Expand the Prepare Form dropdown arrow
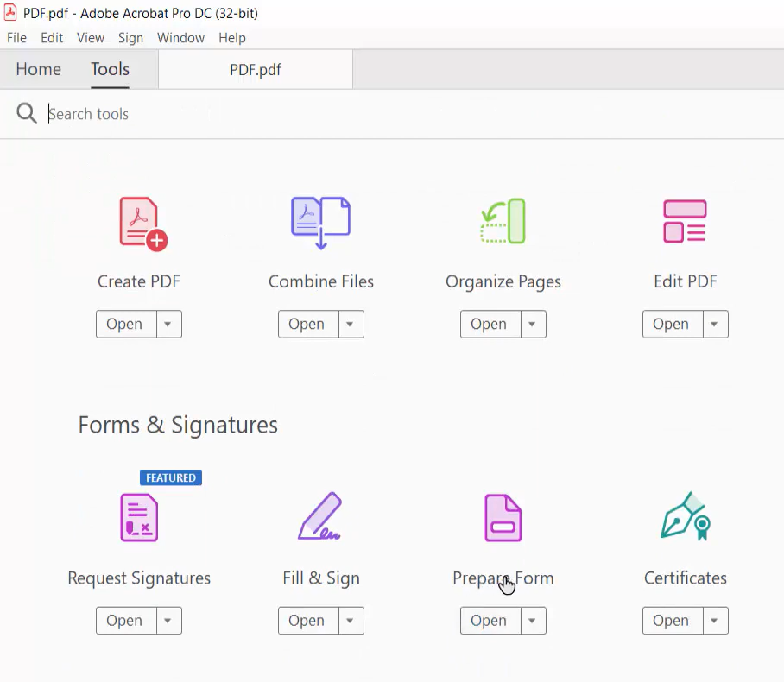 pos(533,621)
